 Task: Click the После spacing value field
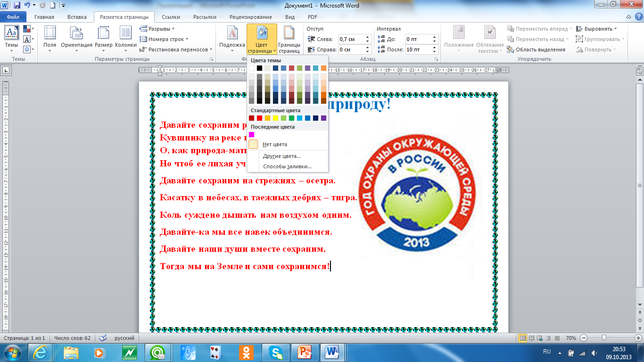[x=419, y=49]
